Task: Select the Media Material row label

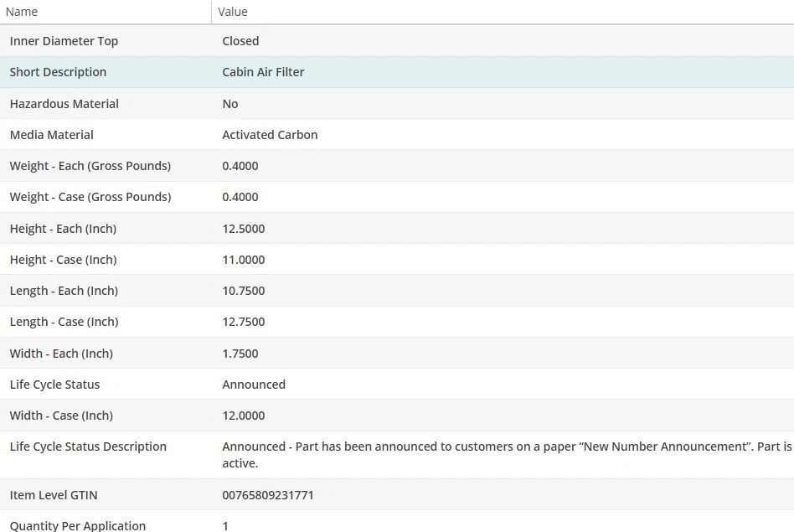Action: [52, 135]
